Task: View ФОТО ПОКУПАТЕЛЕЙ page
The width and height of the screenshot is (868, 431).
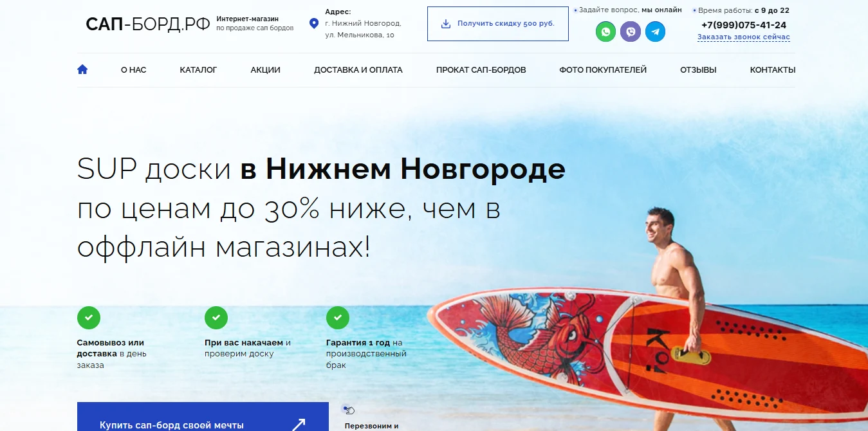Action: point(603,69)
